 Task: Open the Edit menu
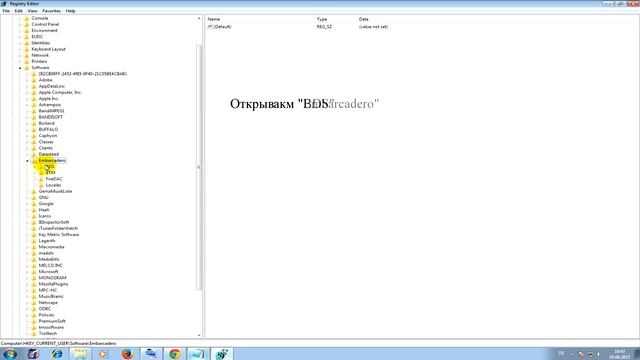tap(18, 11)
